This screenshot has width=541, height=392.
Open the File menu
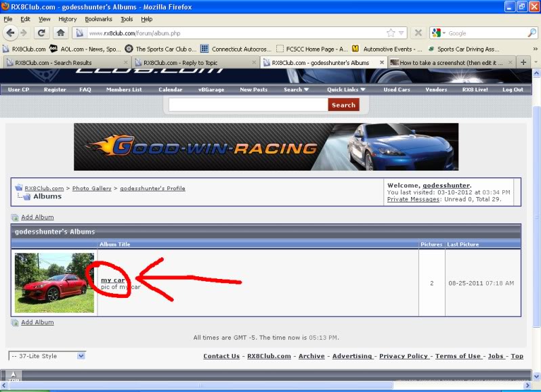(8, 19)
